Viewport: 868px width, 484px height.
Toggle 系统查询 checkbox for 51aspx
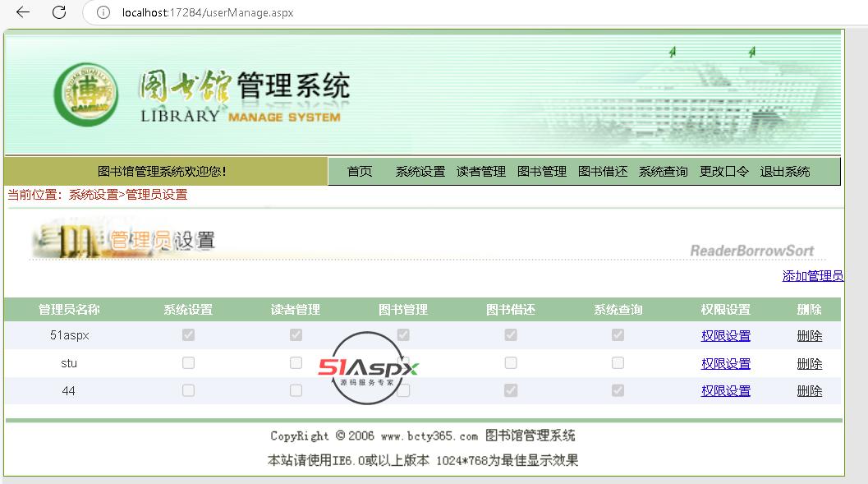pyautogui.click(x=618, y=335)
